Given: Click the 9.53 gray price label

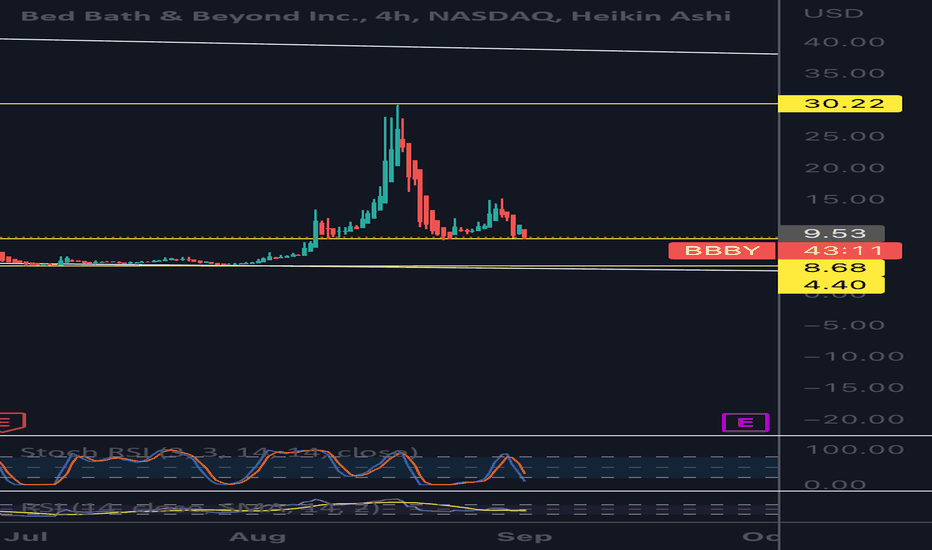Looking at the screenshot, I should point(831,233).
